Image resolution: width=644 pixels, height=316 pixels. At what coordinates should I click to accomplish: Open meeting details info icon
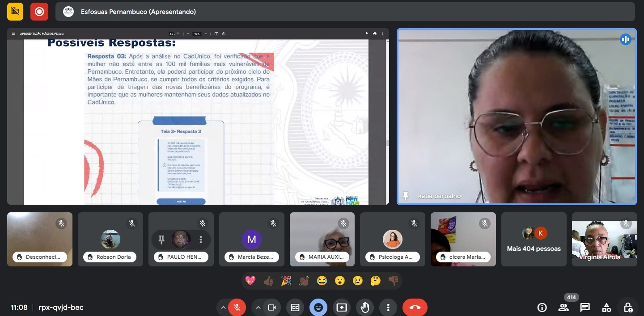click(542, 308)
